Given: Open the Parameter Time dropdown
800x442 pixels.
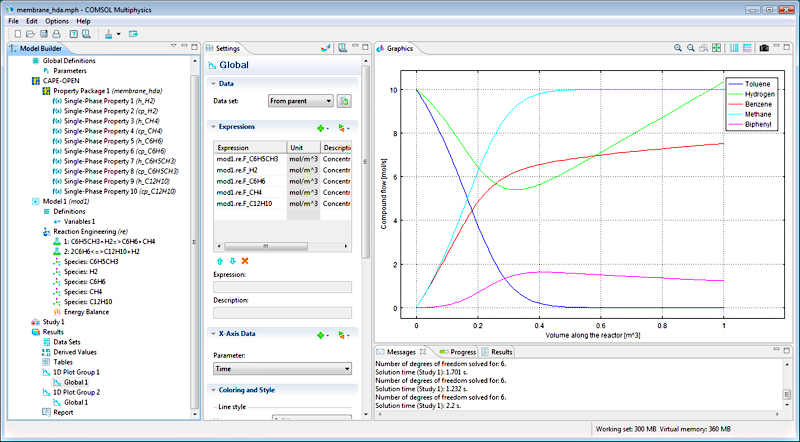Looking at the screenshot, I should point(283,369).
